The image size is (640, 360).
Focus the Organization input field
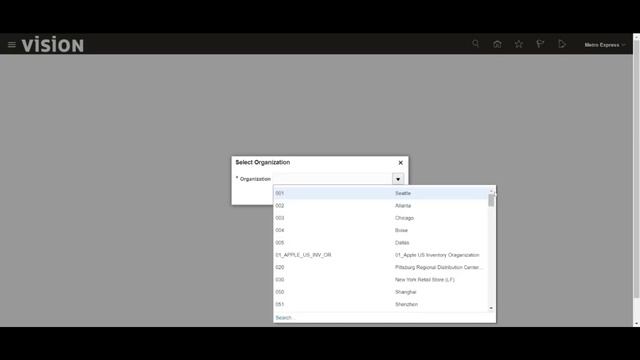(333, 179)
